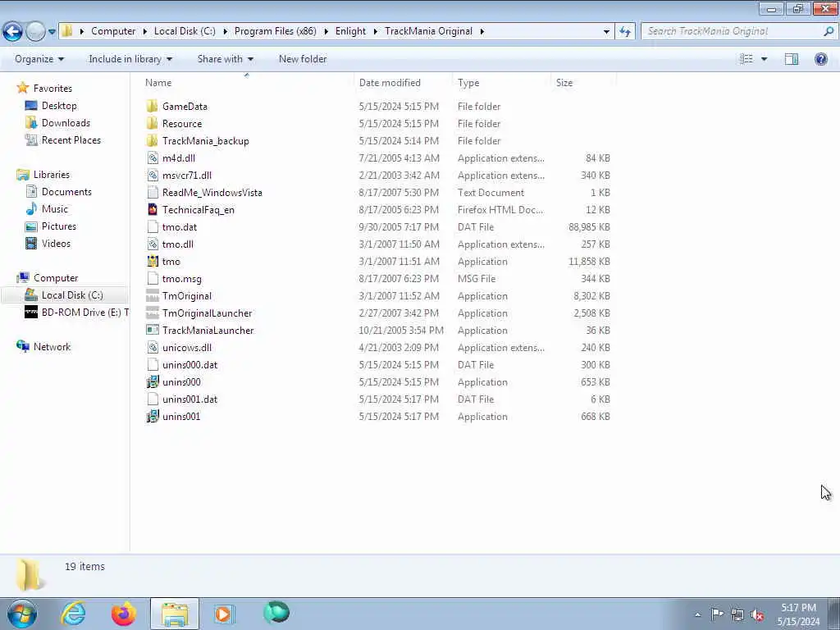
Task: Select Libraries in the navigation pane
Action: (52, 175)
